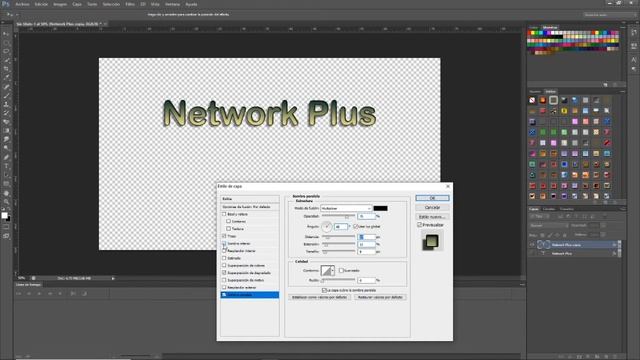Switch to the Ajustes tab

pyautogui.click(x=535, y=91)
